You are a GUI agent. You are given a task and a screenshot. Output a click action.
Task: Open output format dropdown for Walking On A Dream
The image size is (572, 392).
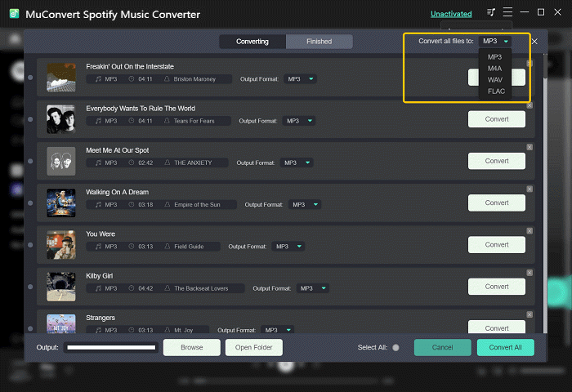[x=305, y=204]
